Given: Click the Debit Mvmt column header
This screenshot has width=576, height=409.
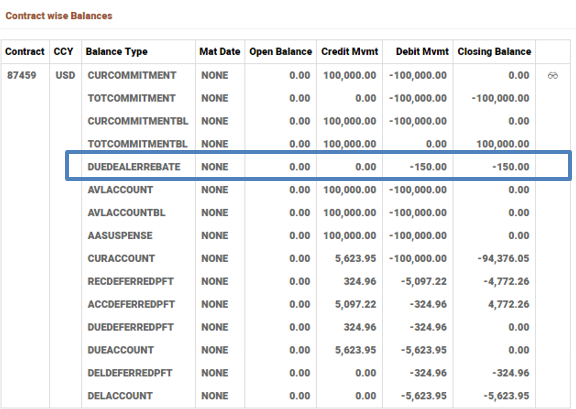Looking at the screenshot, I should (x=422, y=52).
